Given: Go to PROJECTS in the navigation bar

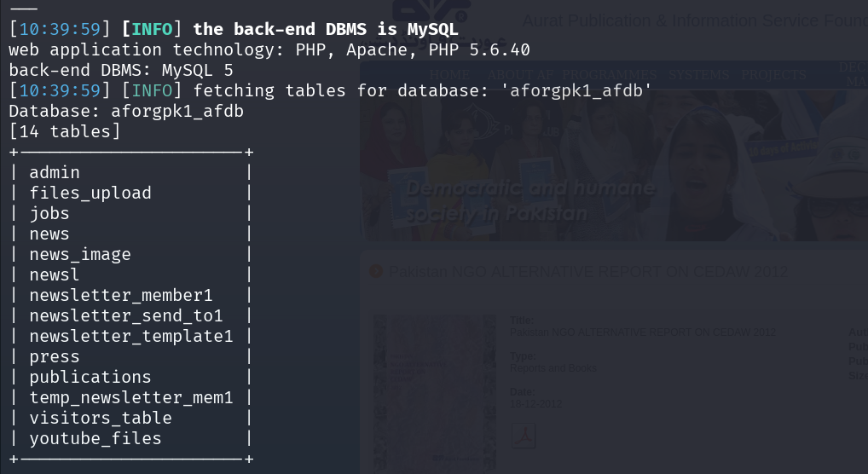Looking at the screenshot, I should pyautogui.click(x=774, y=75).
